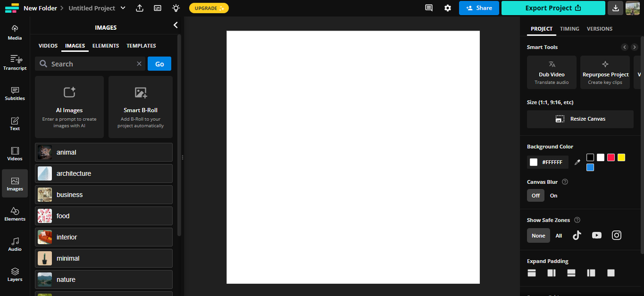Open Canvas Blur help icon
The image size is (644, 296).
[x=565, y=182]
